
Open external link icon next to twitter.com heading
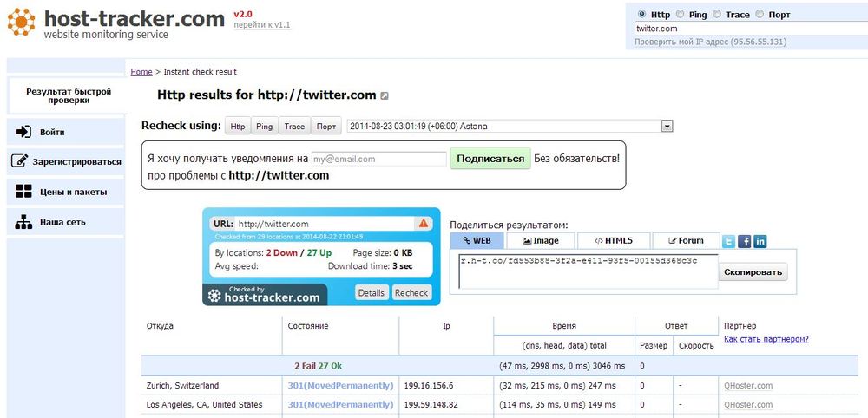(385, 95)
